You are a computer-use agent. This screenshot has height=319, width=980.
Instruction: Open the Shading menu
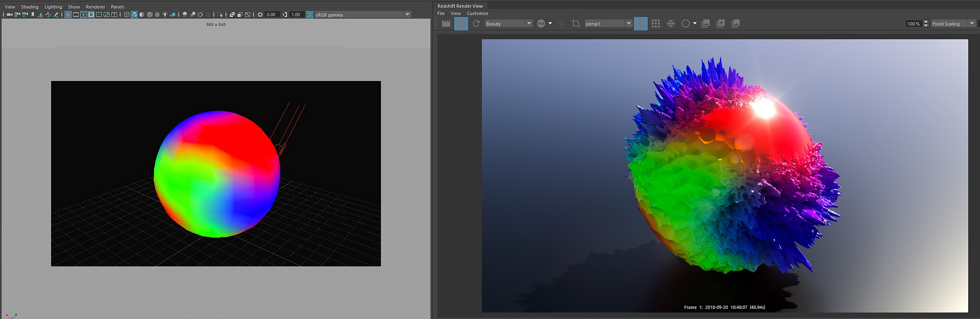pos(30,7)
